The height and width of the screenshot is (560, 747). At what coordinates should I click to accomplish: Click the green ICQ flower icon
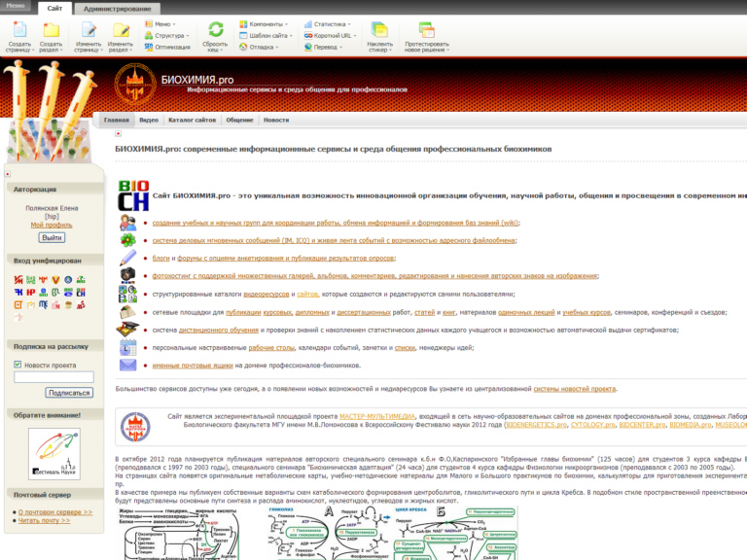point(127,240)
